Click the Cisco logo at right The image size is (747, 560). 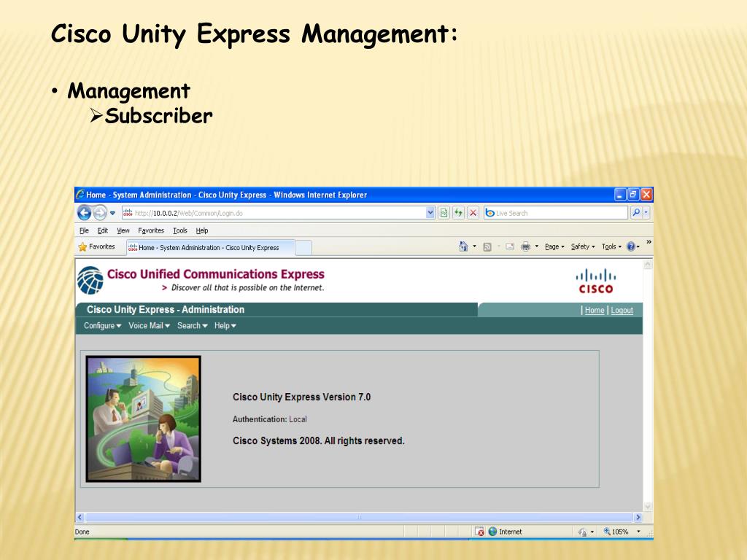[x=595, y=281]
